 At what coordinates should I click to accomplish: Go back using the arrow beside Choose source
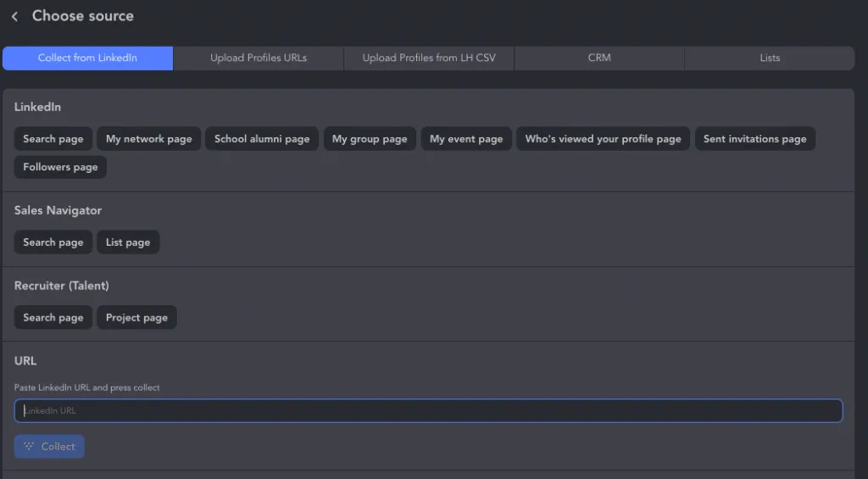tap(15, 17)
